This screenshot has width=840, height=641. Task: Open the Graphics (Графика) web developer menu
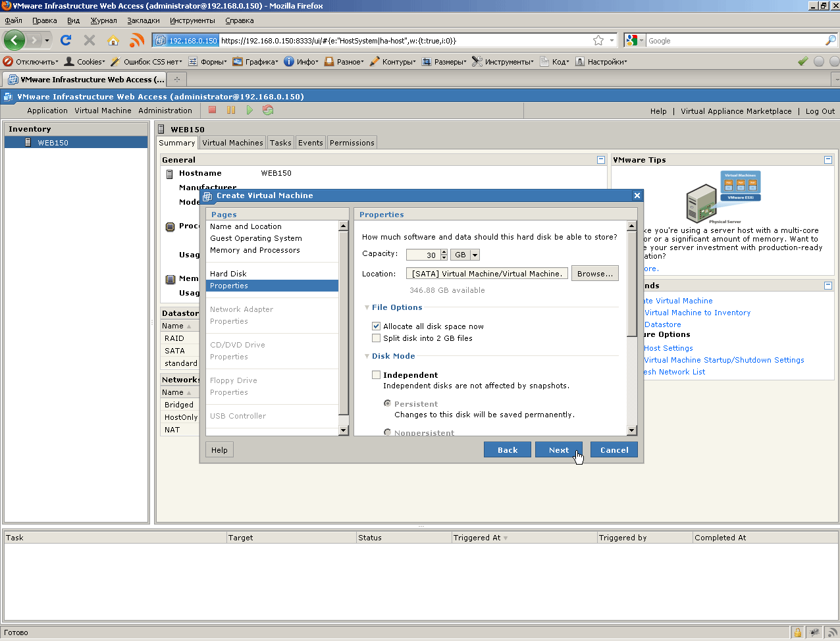click(x=255, y=61)
